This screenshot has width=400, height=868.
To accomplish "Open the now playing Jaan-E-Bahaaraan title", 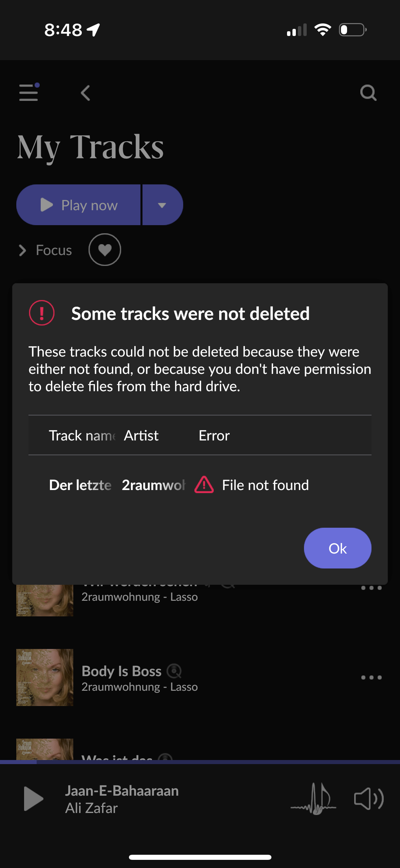I will coord(122,791).
